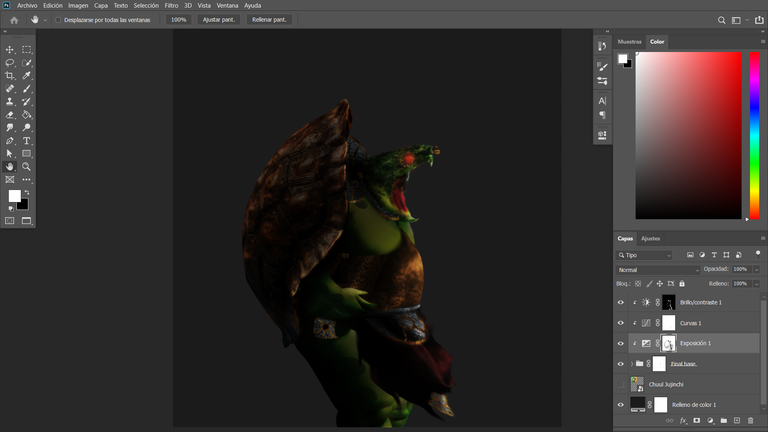Switch to the Muestras tab

[x=629, y=42]
